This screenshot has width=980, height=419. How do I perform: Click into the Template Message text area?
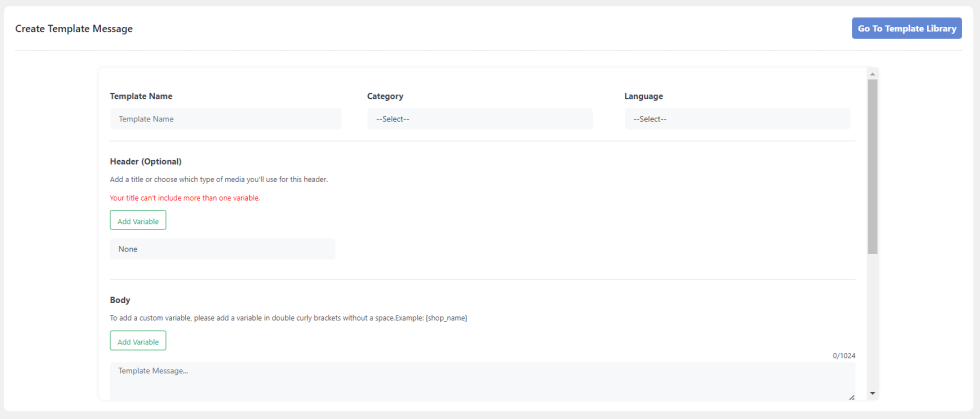coord(480,381)
